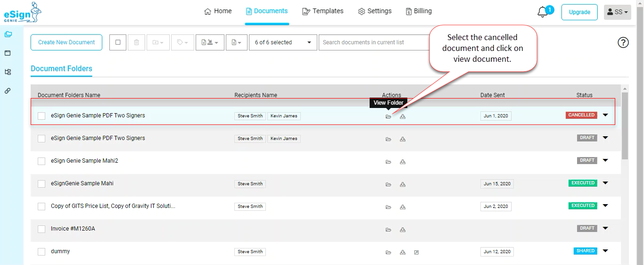Download the dummy document
The image size is (644, 265).
(x=403, y=252)
